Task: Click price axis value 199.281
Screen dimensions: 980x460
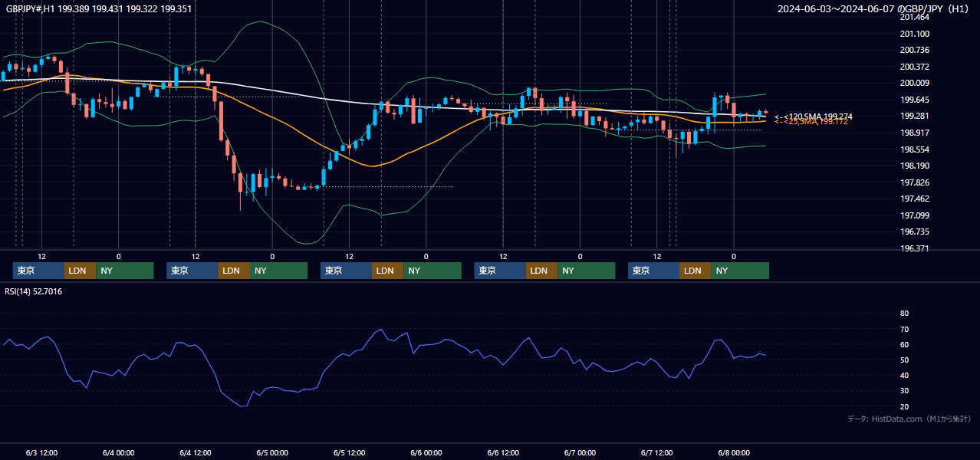Action: (x=914, y=117)
